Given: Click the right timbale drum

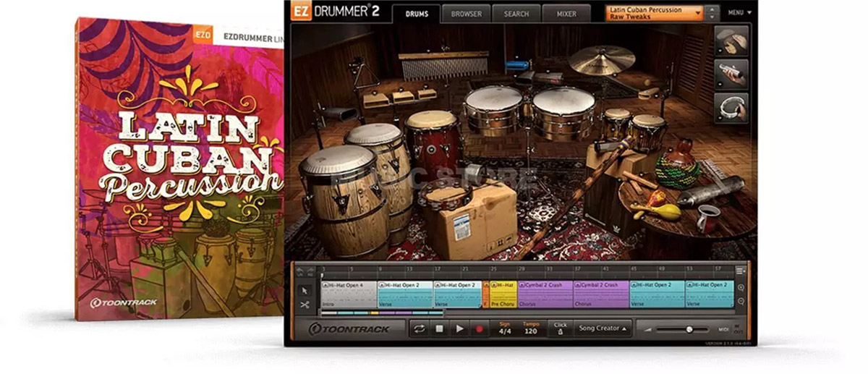Looking at the screenshot, I should point(563,112).
